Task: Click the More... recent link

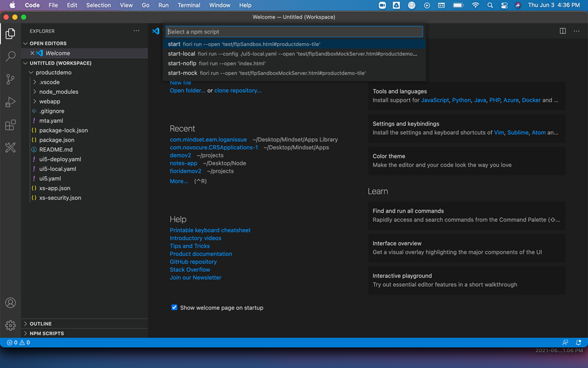Action: (x=179, y=181)
